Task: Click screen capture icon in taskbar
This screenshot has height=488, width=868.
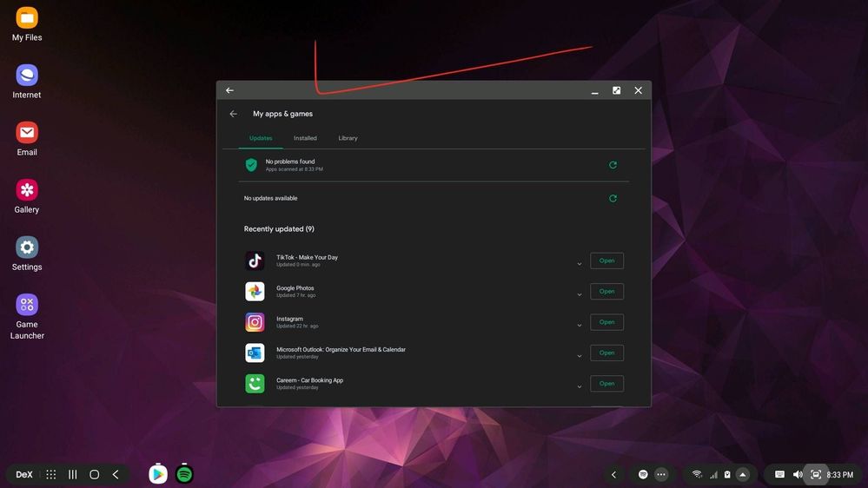Action: [816, 474]
